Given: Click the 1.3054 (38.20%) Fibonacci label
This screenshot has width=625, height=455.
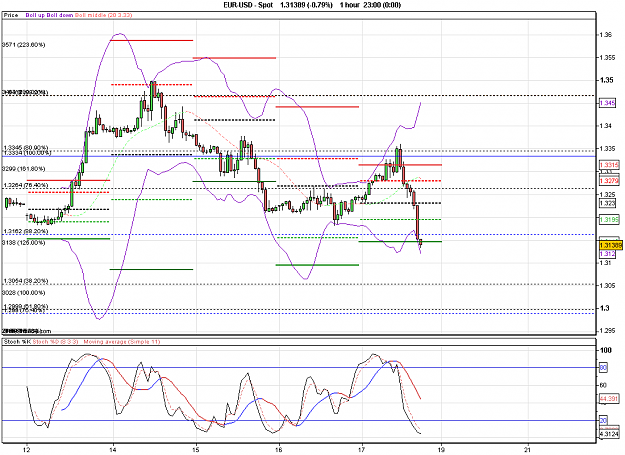Looking at the screenshot, I should [x=26, y=281].
